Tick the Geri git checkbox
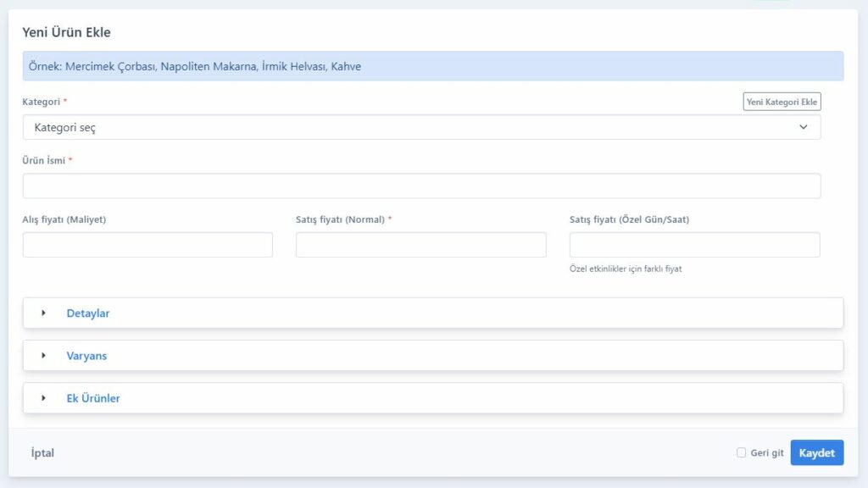The height and width of the screenshot is (488, 868). coord(742,452)
